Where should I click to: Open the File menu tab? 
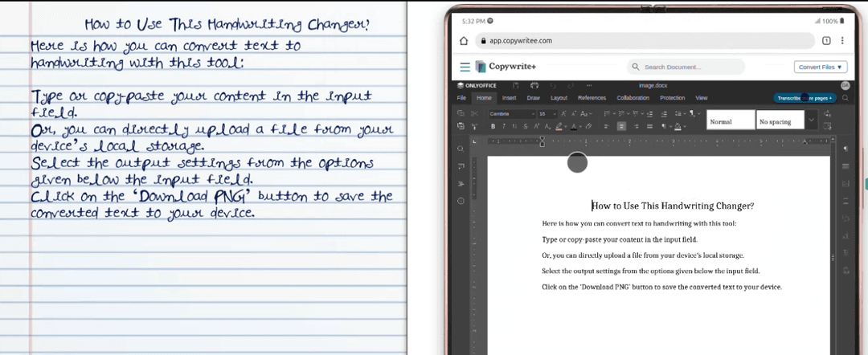pos(461,98)
